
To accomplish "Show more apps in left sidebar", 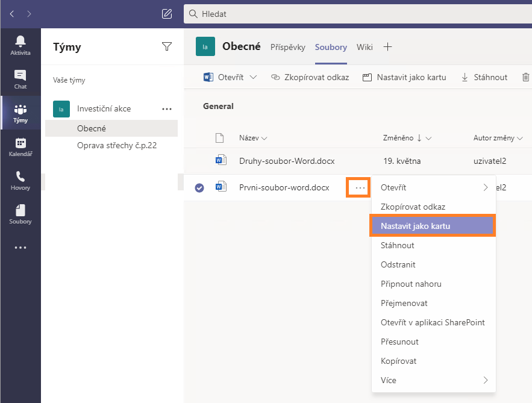I will (x=20, y=248).
